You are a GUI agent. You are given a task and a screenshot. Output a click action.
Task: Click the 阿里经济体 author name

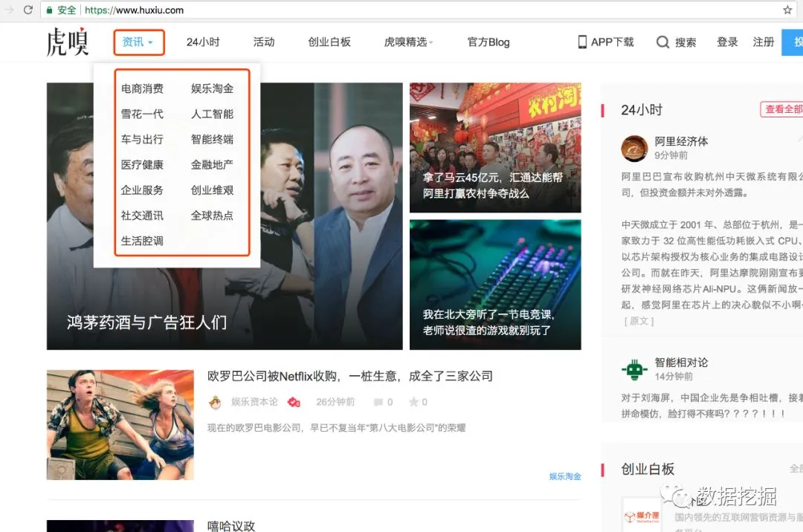point(681,141)
